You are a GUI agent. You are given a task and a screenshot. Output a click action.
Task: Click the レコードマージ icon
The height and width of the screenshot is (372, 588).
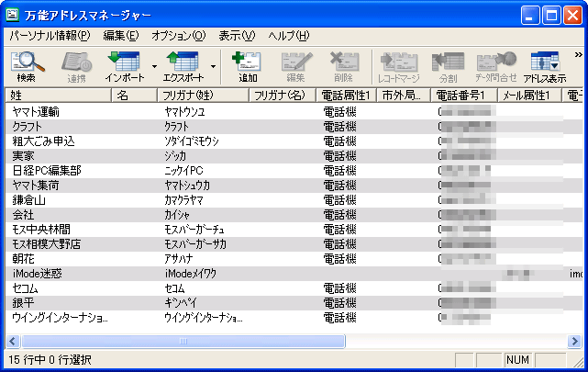(399, 67)
